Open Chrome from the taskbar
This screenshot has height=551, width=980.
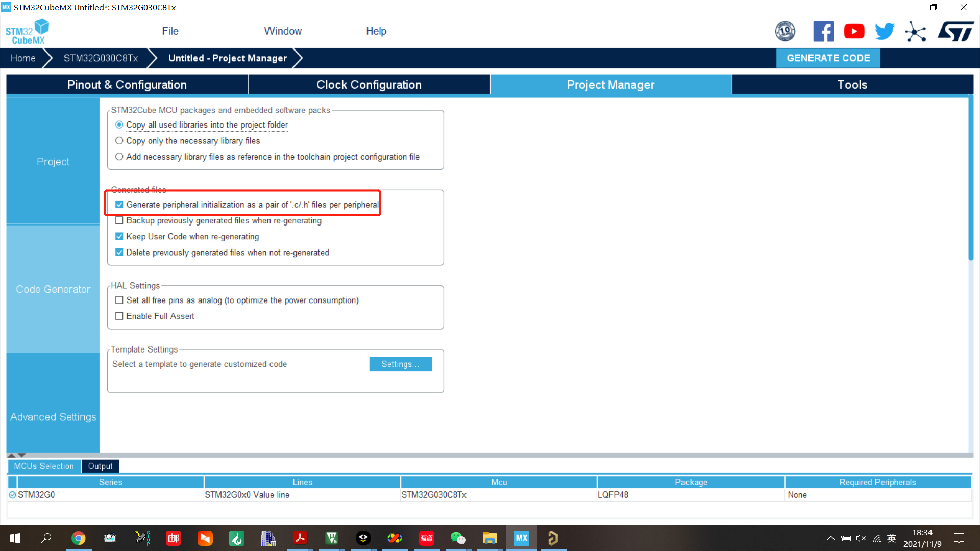click(x=78, y=538)
